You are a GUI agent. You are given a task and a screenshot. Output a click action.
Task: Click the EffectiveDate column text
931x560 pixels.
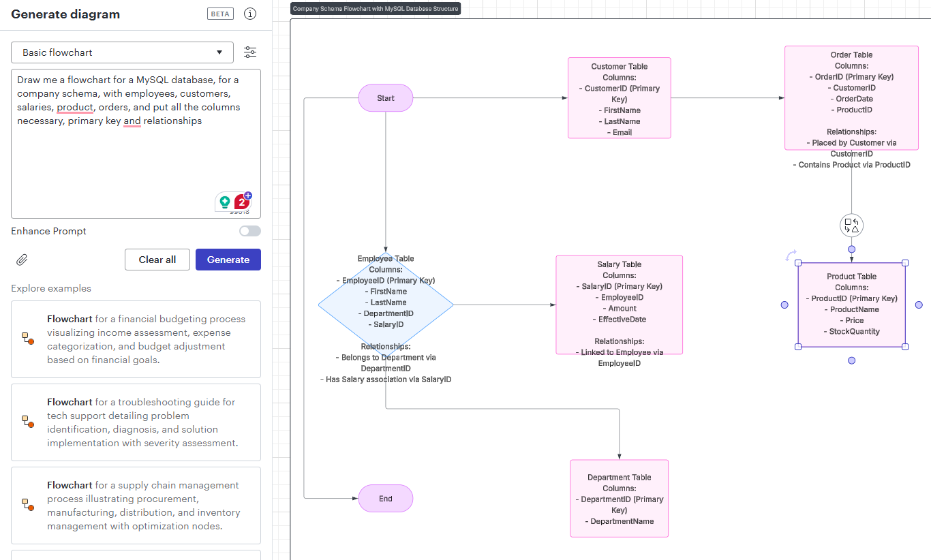coord(620,320)
